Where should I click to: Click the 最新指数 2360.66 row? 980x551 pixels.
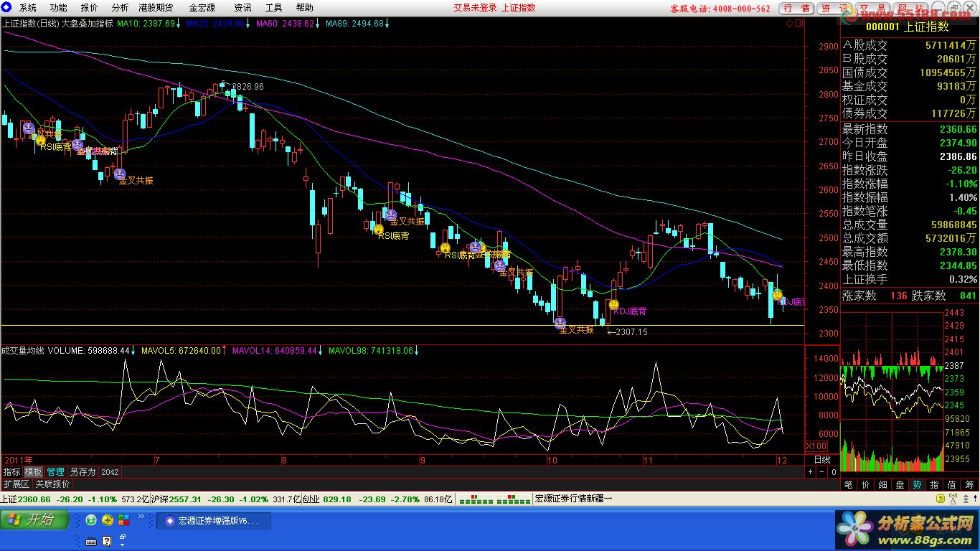point(910,129)
